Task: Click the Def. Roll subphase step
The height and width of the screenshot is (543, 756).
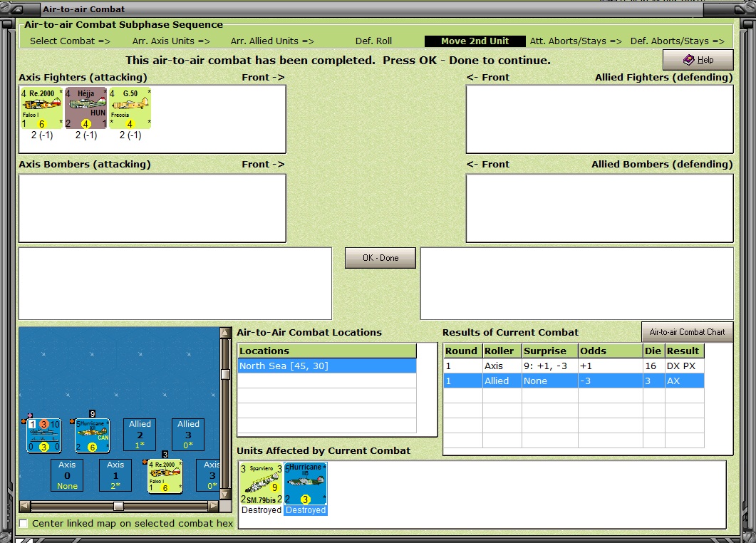Action: click(x=373, y=41)
